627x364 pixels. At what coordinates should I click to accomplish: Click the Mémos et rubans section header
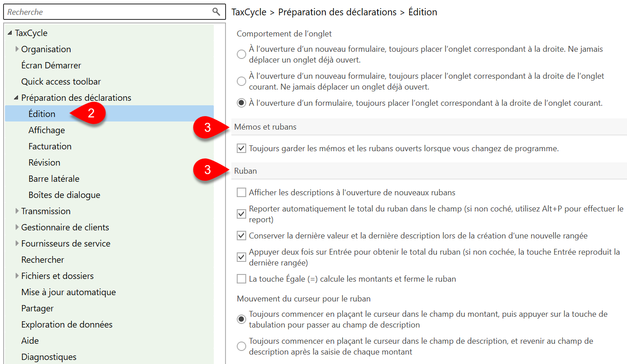[x=429, y=127]
